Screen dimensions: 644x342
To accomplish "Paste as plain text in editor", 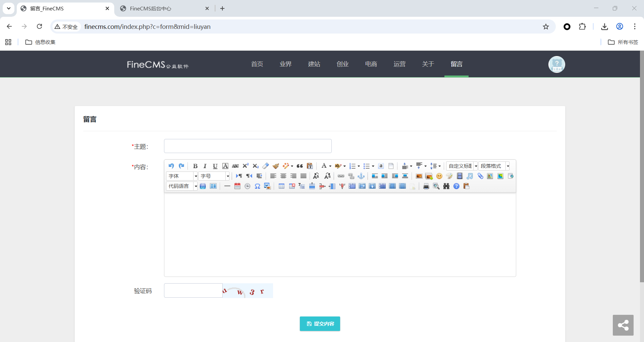I will pyautogui.click(x=310, y=166).
